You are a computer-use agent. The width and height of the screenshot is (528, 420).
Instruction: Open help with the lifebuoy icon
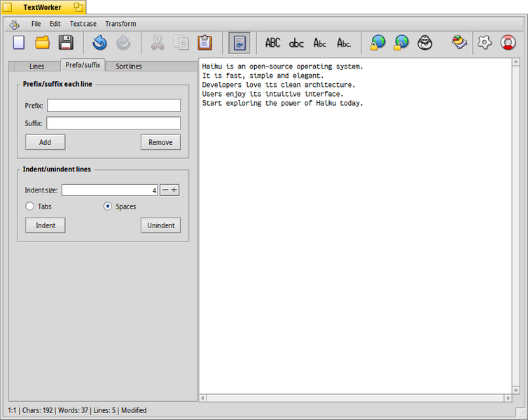[508, 43]
